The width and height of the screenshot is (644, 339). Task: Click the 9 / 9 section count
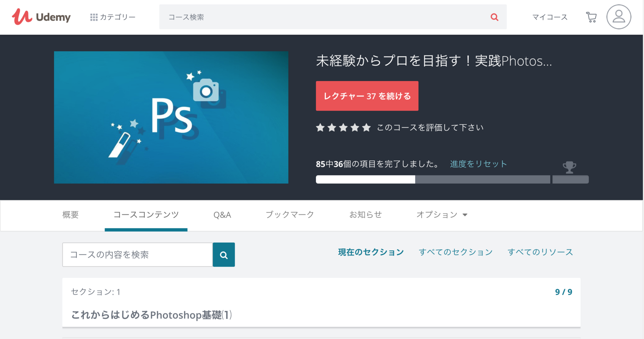click(x=564, y=292)
